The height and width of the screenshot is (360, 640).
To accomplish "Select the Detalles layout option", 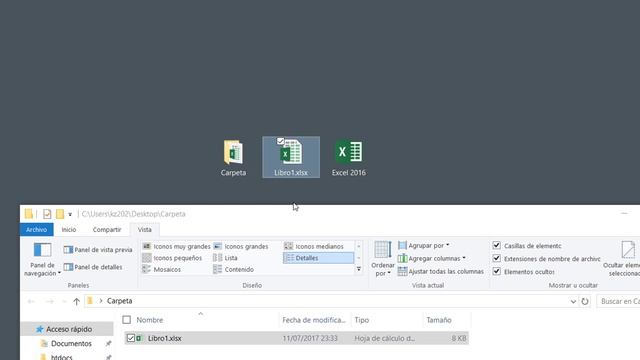I will coord(318,258).
